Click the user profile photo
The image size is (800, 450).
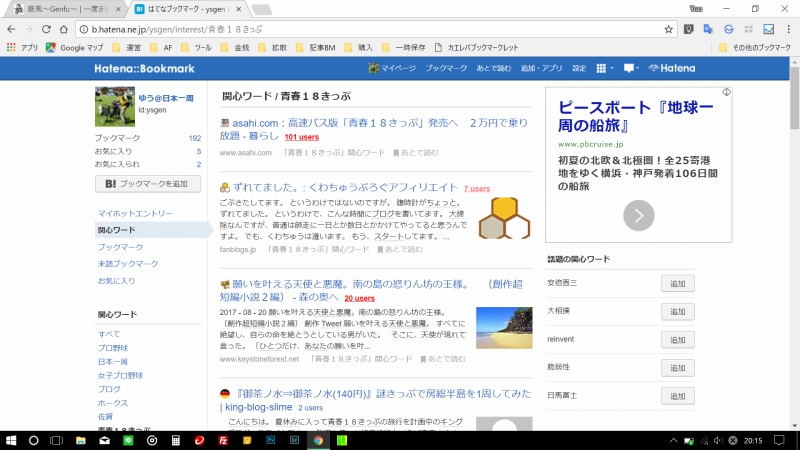coord(115,107)
